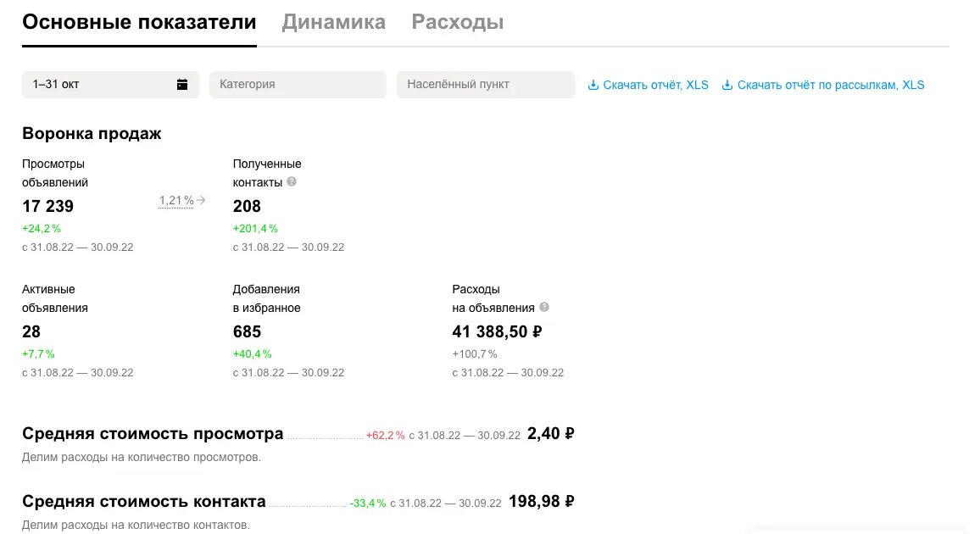Click the «Скачать отчёт, XLS» link

653,84
